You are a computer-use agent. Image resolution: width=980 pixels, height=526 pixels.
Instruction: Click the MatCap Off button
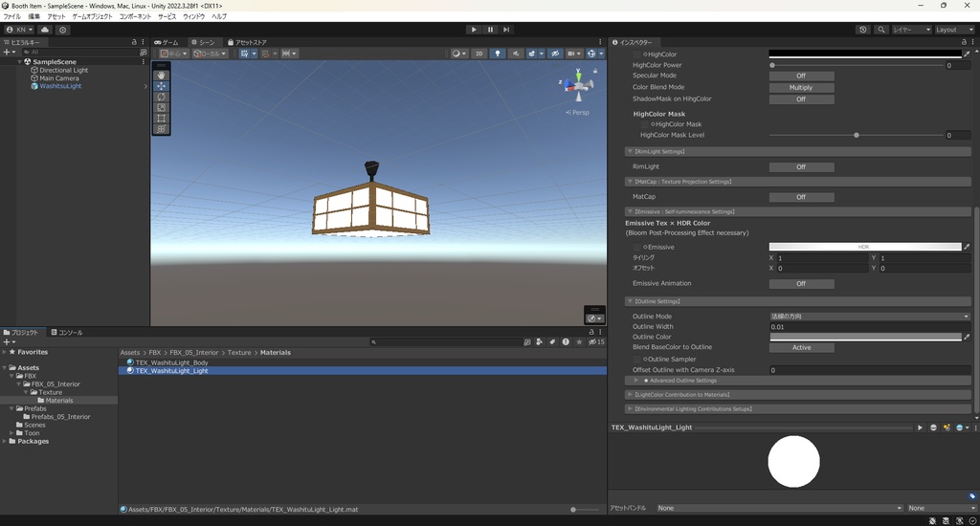coord(801,197)
